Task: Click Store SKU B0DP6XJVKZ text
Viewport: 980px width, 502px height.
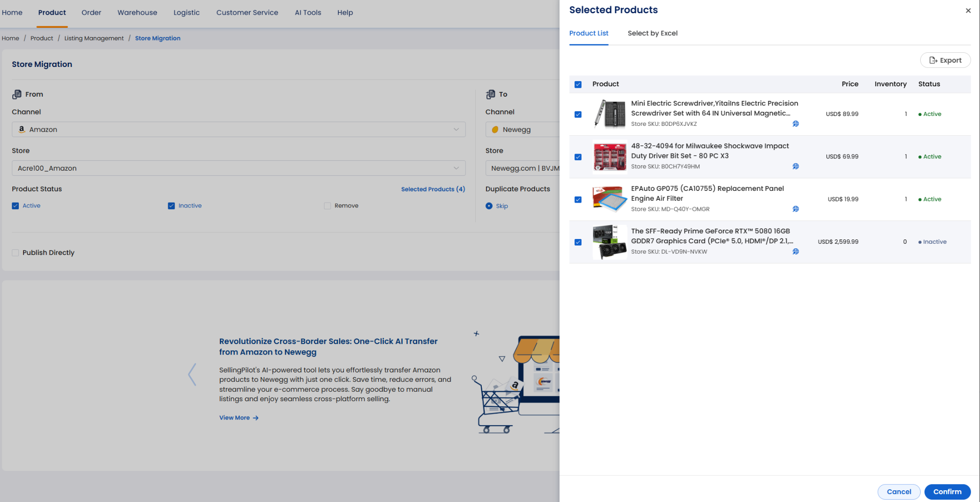Action: 664,124
